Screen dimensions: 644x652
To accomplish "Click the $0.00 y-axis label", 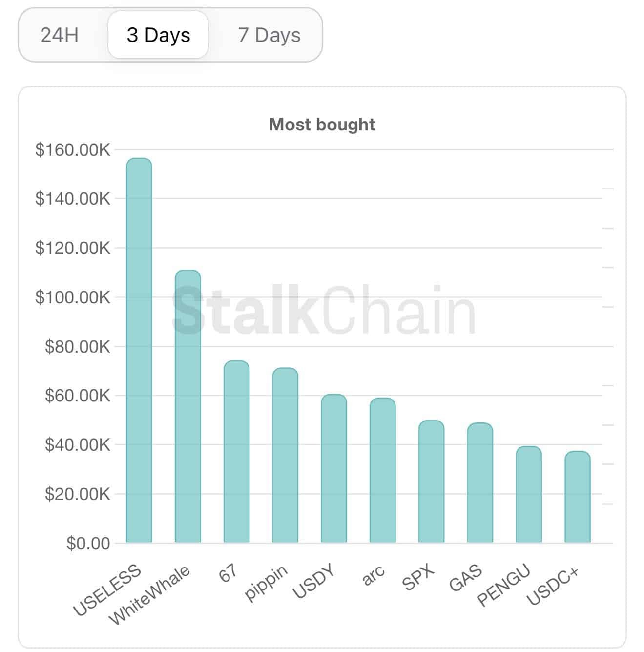I will click(88, 543).
